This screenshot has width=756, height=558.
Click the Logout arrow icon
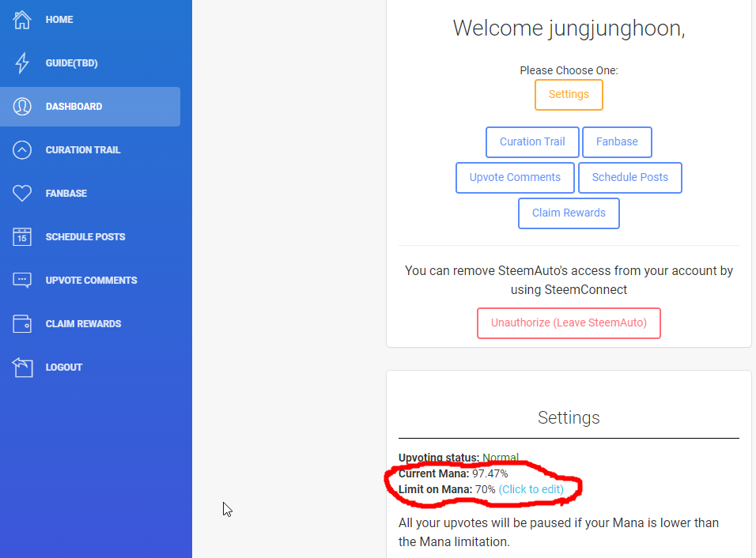[22, 368]
